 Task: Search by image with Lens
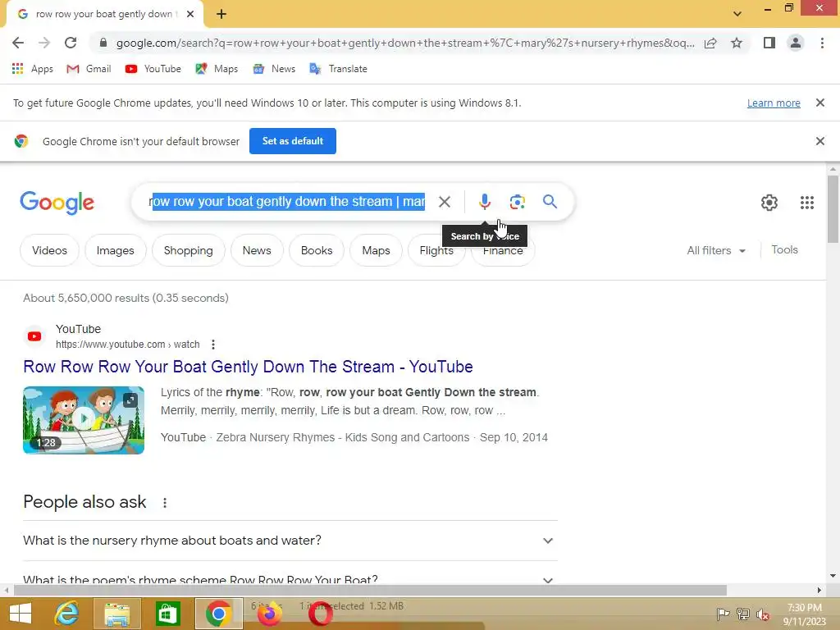(x=517, y=202)
